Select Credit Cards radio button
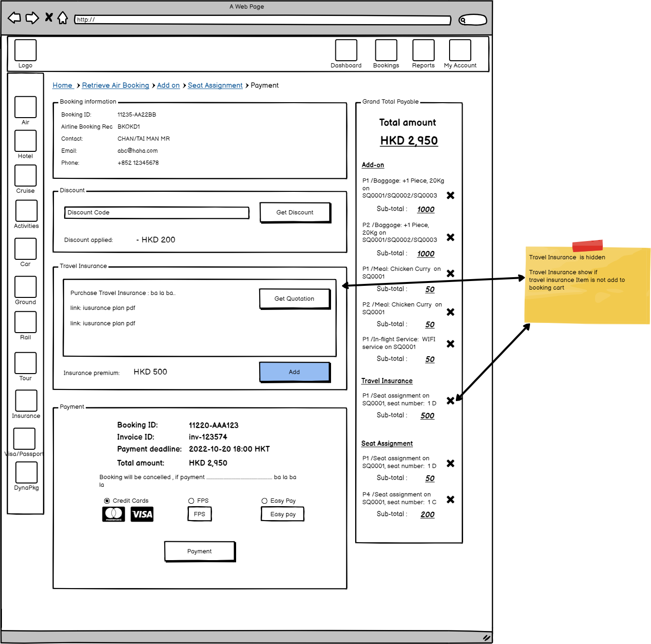 107,501
